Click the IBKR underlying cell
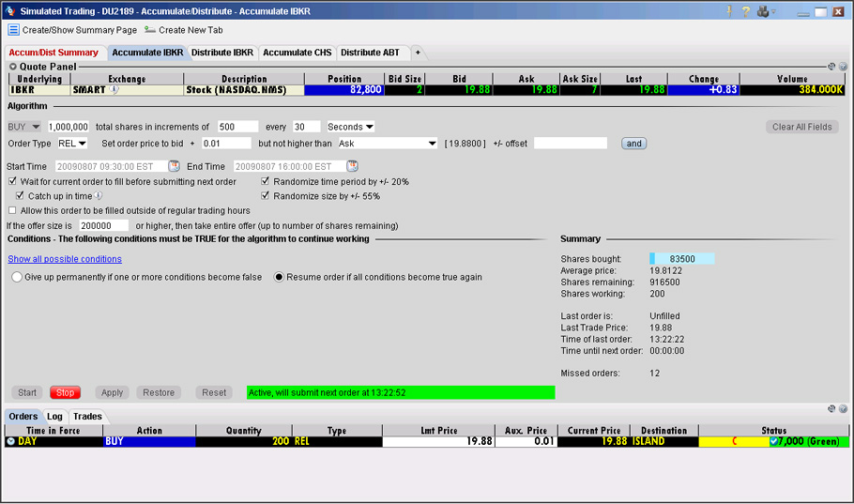 pos(39,89)
